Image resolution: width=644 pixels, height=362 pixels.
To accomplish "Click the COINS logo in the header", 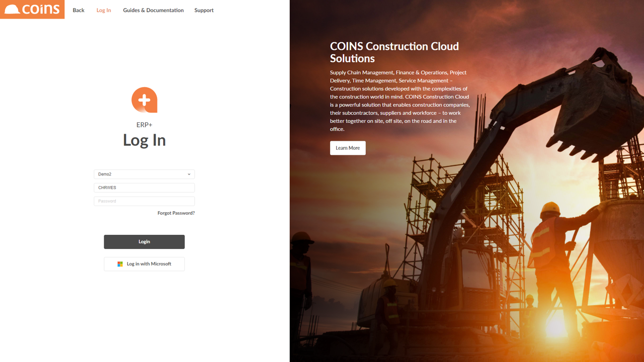I will pos(32,10).
